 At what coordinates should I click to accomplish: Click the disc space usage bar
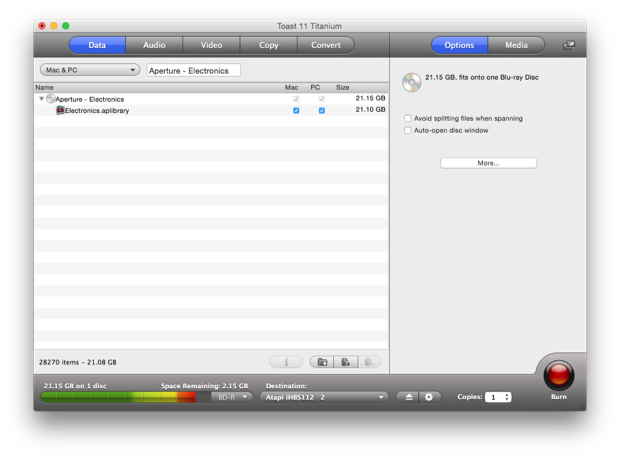click(125, 397)
